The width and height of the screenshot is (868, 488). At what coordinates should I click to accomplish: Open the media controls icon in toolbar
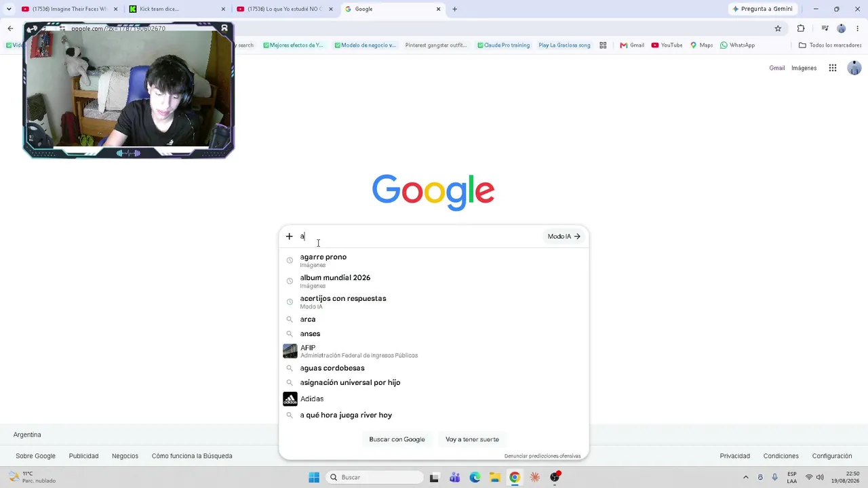tap(825, 28)
